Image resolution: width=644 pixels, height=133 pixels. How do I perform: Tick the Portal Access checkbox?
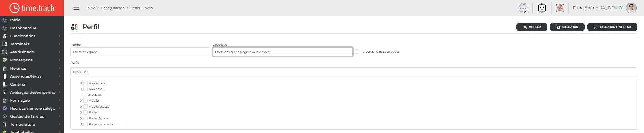tap(85, 118)
